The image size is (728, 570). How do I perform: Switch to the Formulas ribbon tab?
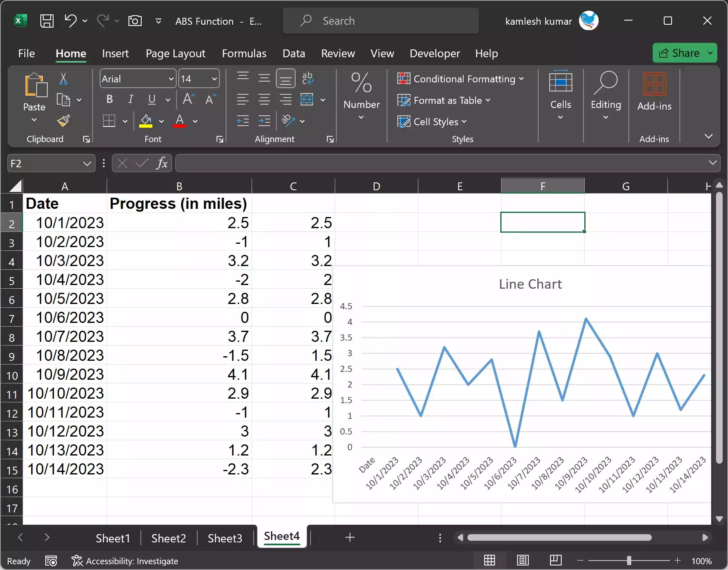(244, 54)
